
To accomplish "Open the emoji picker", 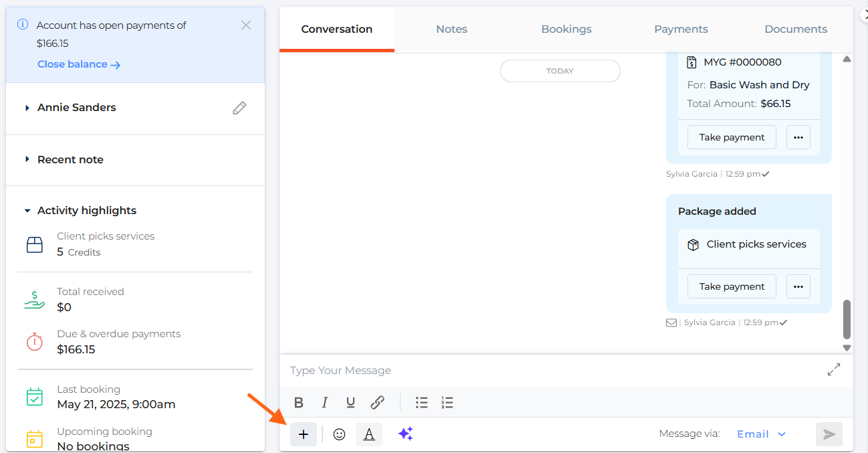I will (x=339, y=434).
